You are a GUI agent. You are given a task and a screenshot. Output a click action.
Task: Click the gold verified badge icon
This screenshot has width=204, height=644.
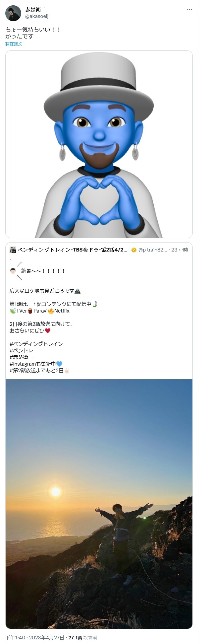click(134, 250)
